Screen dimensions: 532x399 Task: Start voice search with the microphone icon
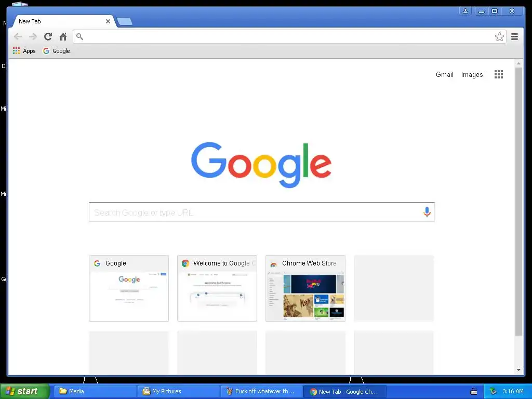[x=427, y=212]
